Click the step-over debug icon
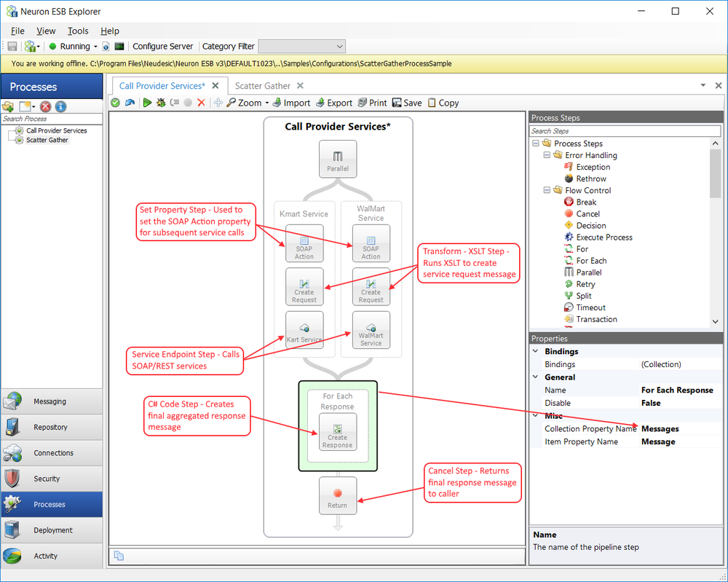The height and width of the screenshot is (582, 728). coord(175,103)
